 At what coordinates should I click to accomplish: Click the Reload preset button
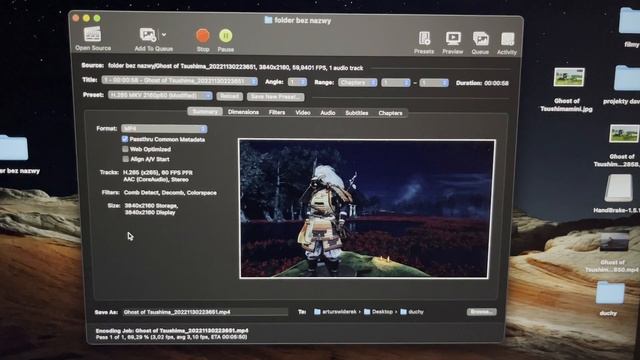[x=229, y=96]
